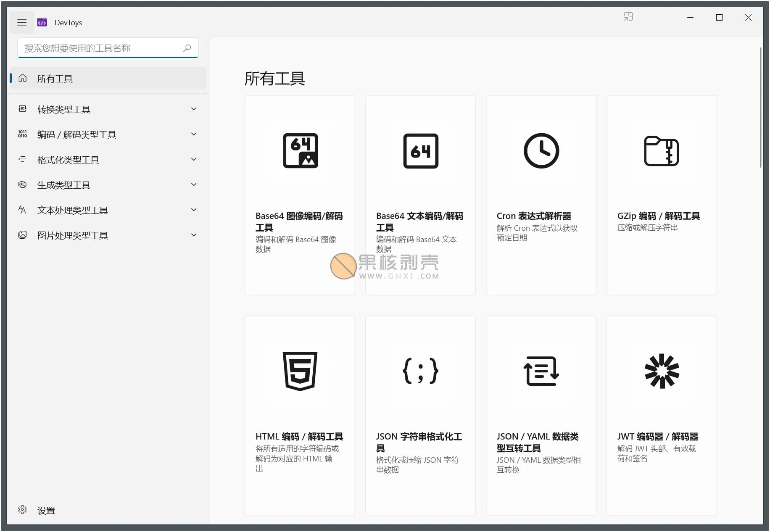Open the JSON 字符串格式化工具 title
This screenshot has height=532, width=770.
pos(419,442)
